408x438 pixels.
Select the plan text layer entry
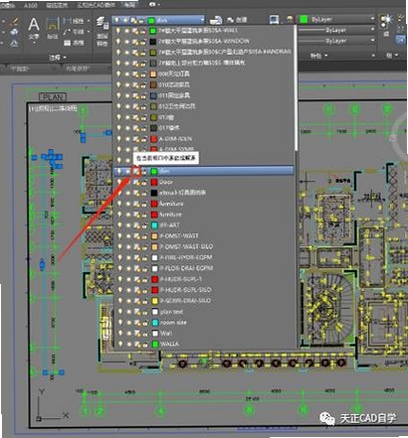pos(204,312)
